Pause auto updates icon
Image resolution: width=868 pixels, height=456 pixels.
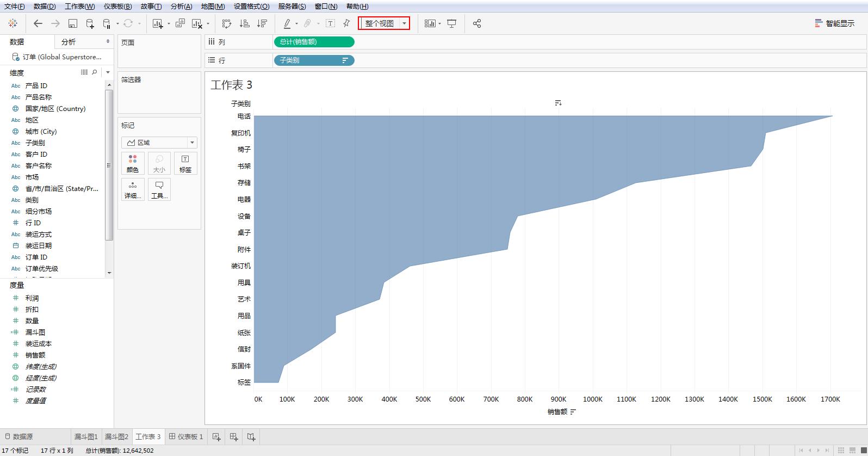point(107,23)
